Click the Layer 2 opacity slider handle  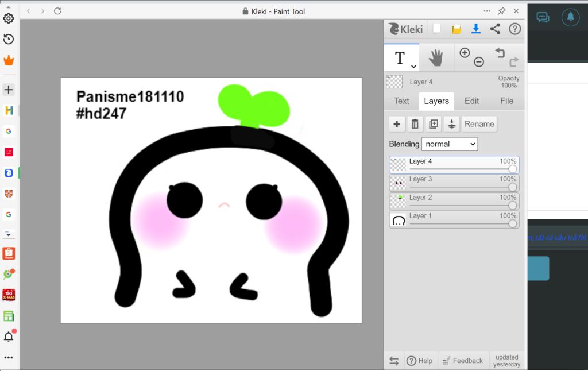tap(513, 205)
